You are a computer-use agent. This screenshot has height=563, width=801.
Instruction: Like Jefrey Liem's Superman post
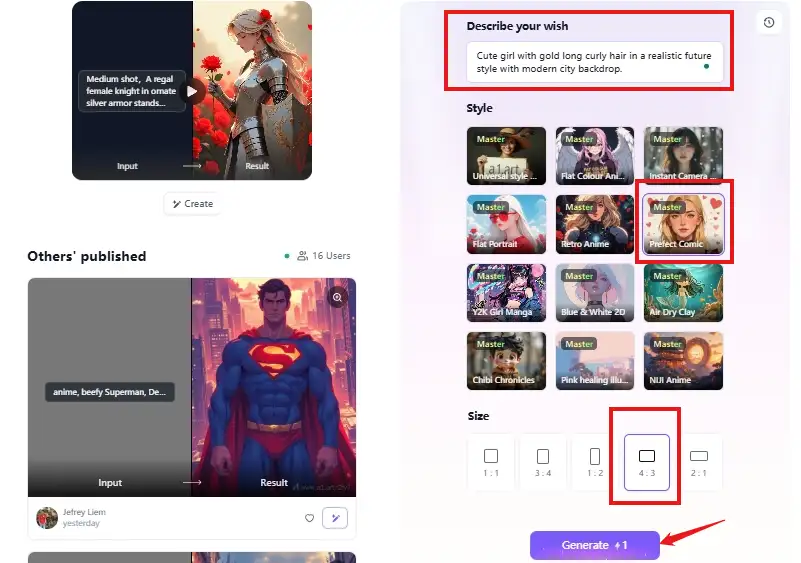[310, 518]
